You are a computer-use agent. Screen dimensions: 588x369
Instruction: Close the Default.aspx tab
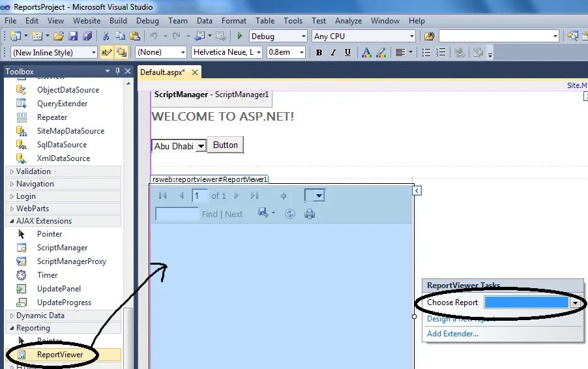coord(195,72)
